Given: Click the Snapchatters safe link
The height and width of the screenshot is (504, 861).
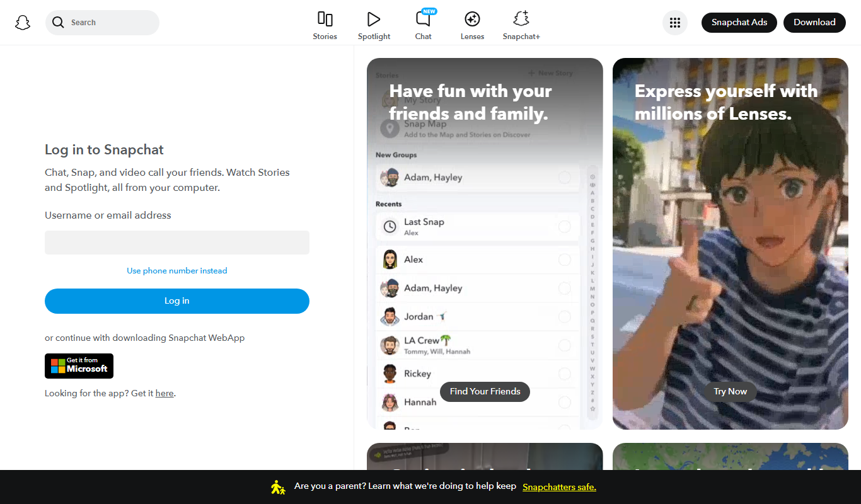Looking at the screenshot, I should [x=559, y=487].
